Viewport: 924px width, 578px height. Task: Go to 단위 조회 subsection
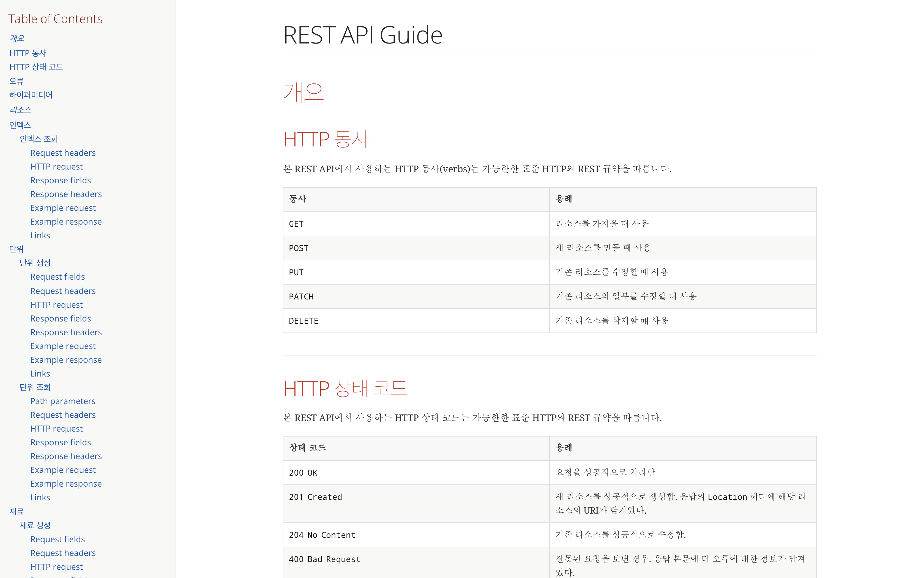coord(35,387)
